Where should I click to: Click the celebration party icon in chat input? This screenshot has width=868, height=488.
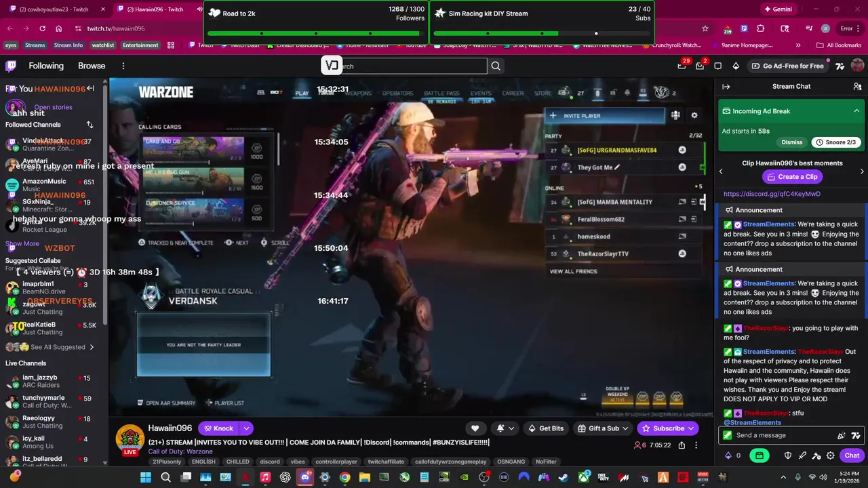pos(842,435)
